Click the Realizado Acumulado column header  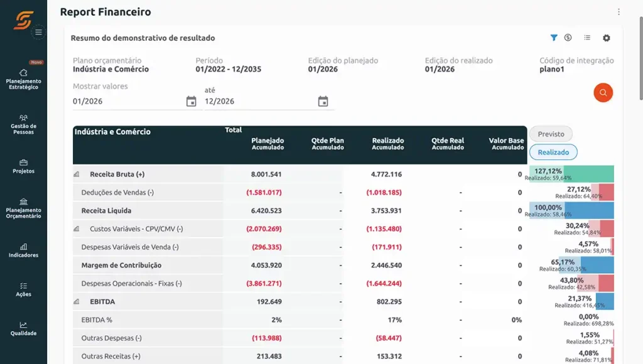(388, 144)
